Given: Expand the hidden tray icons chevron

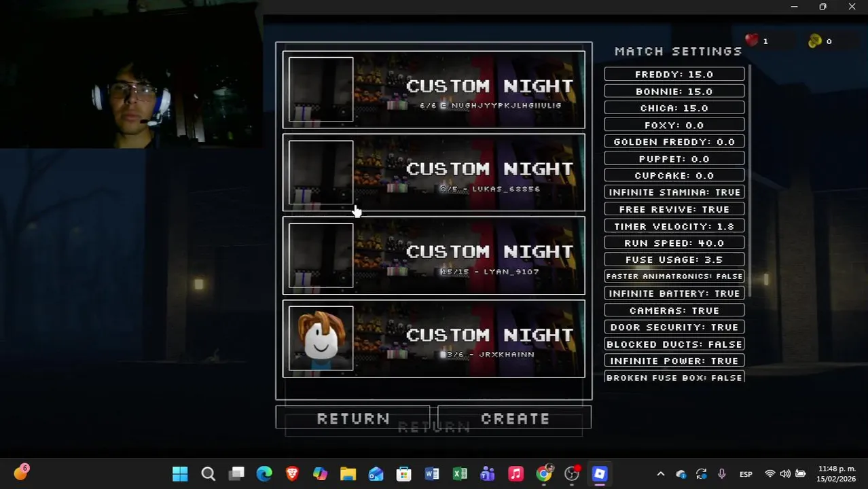Looking at the screenshot, I should (x=661, y=474).
